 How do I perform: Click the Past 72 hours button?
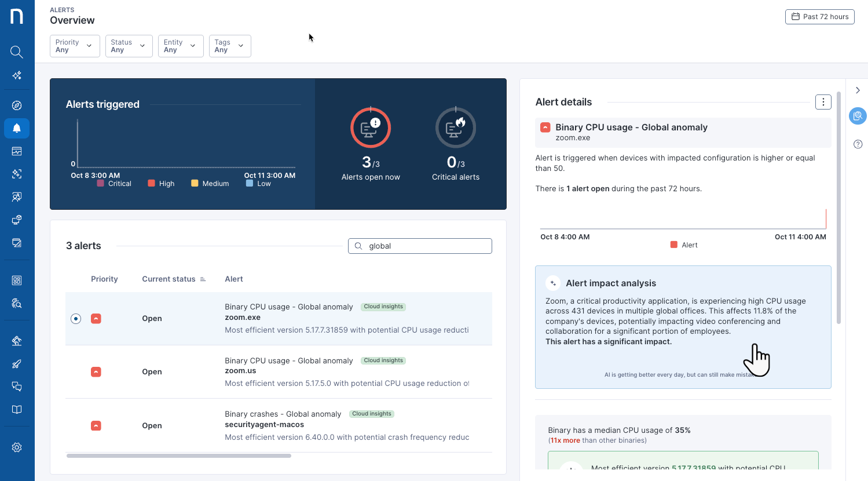(x=819, y=17)
